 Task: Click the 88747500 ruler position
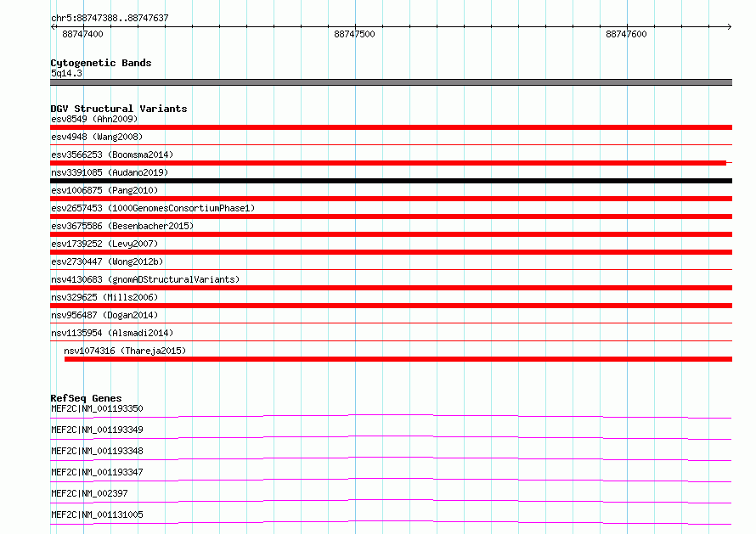coord(354,34)
